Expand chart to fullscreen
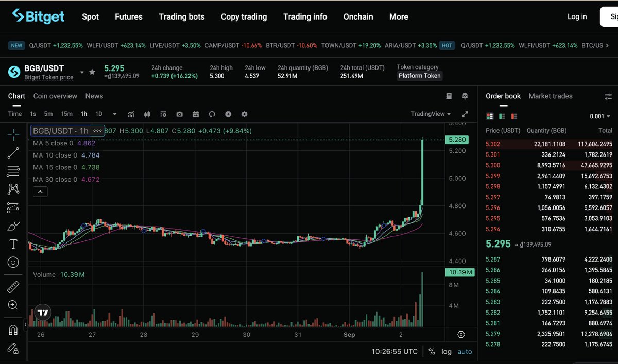 pos(465,114)
